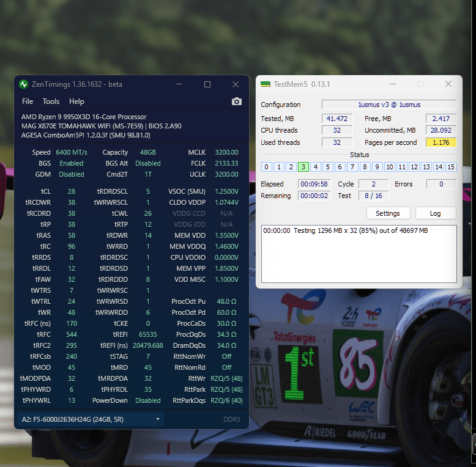Image resolution: width=476 pixels, height=467 pixels.
Task: Click status thread box 15
Action: pyautogui.click(x=451, y=167)
